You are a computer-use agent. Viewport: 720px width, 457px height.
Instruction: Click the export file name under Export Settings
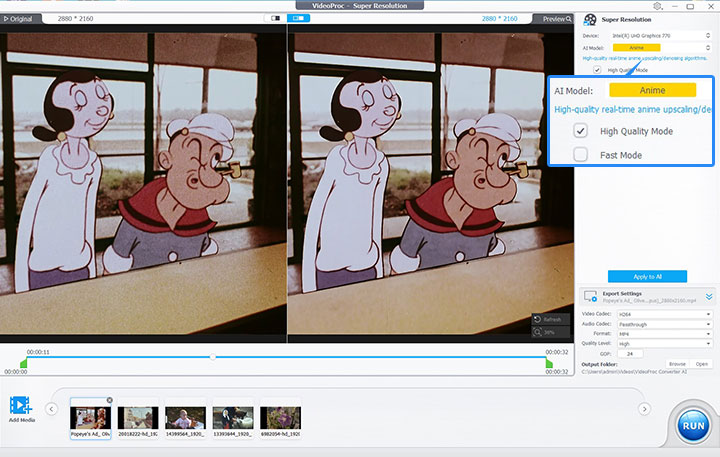tap(649, 300)
